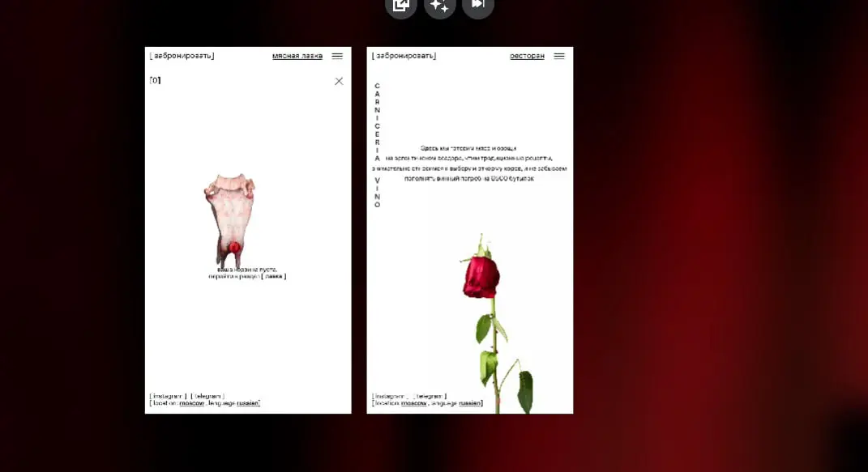
Task: Click the [0] cart counter
Action: coord(155,80)
